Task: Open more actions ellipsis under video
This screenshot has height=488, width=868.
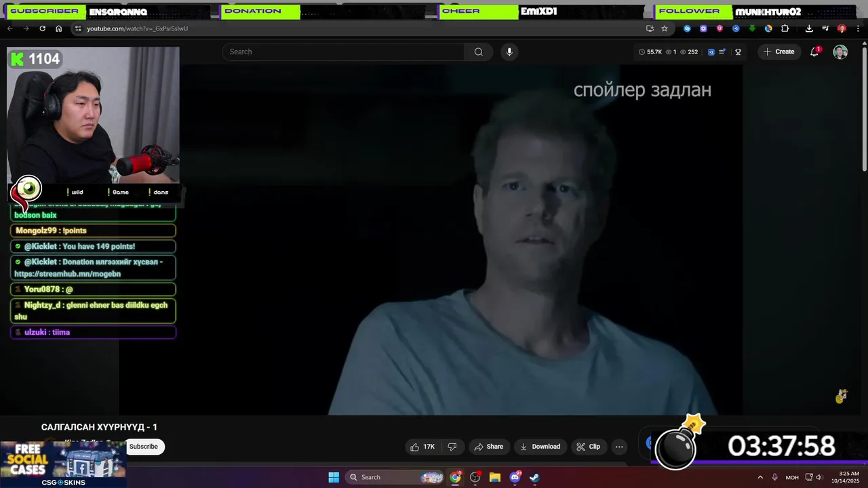Action: click(619, 447)
